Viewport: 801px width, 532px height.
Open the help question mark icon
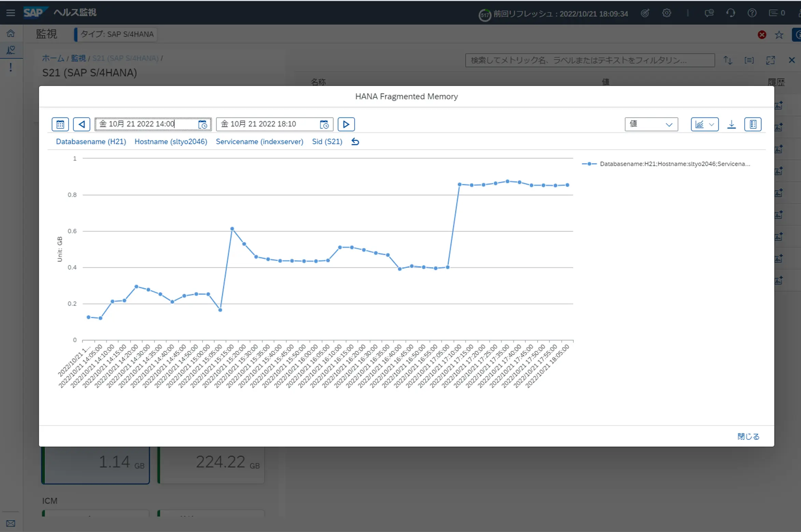752,13
